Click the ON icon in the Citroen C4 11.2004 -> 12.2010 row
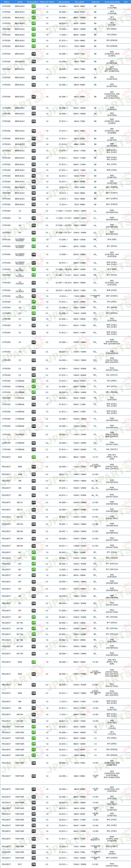 pos(34,211)
